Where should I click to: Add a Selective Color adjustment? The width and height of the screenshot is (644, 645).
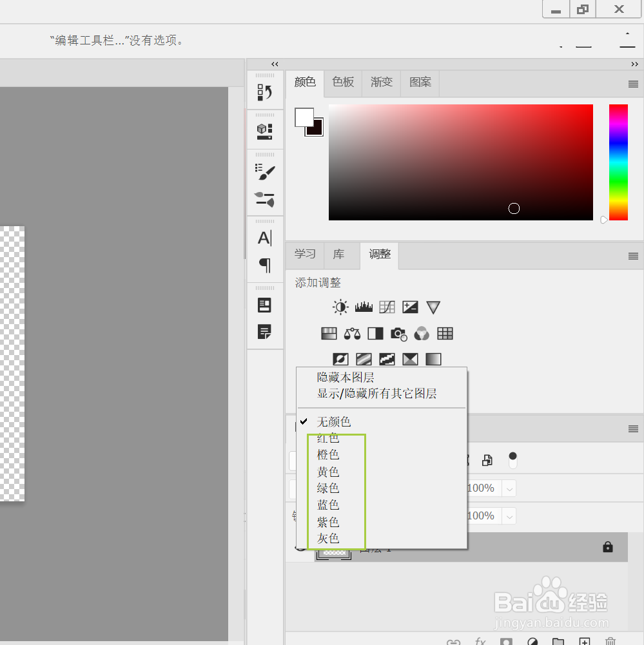click(x=410, y=359)
